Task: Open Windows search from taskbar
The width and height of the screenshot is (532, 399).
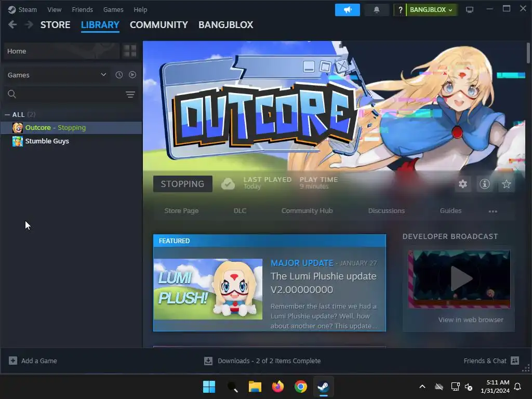Action: click(232, 387)
